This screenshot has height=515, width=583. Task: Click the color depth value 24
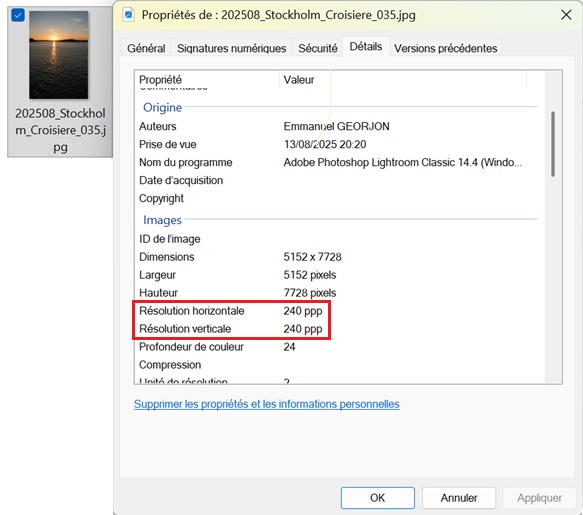coord(289,347)
